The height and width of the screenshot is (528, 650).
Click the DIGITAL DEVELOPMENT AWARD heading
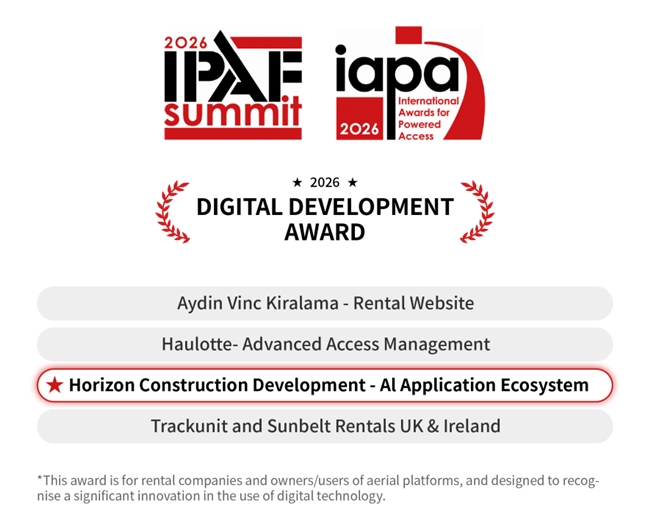(325, 220)
